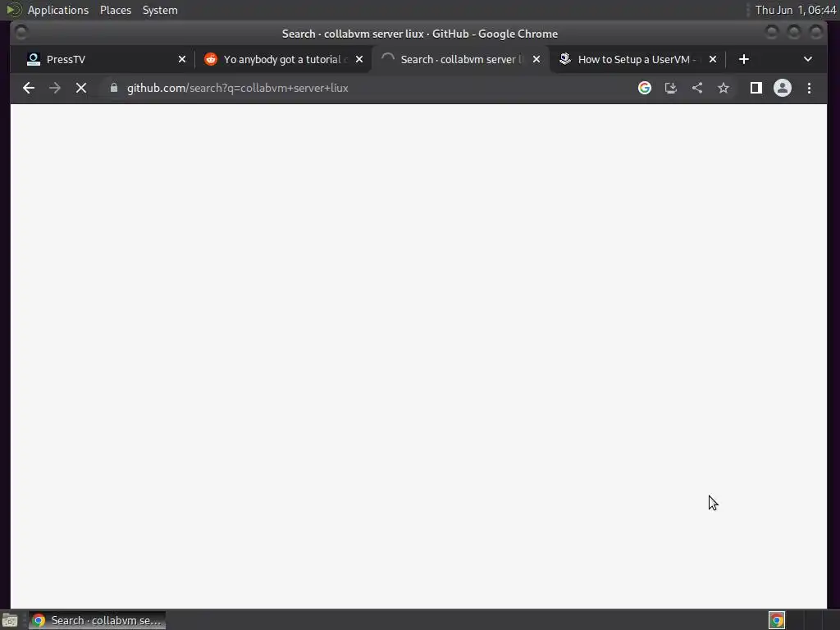840x630 pixels.
Task: Expand the tab search dropdown arrow
Action: tap(808, 59)
